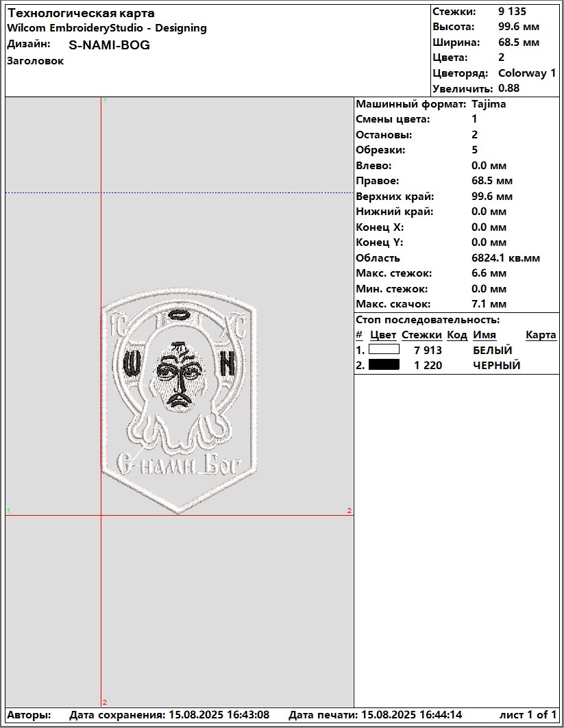This screenshot has width=564, height=728.
Task: Click the Код column header
Action: pyautogui.click(x=456, y=335)
